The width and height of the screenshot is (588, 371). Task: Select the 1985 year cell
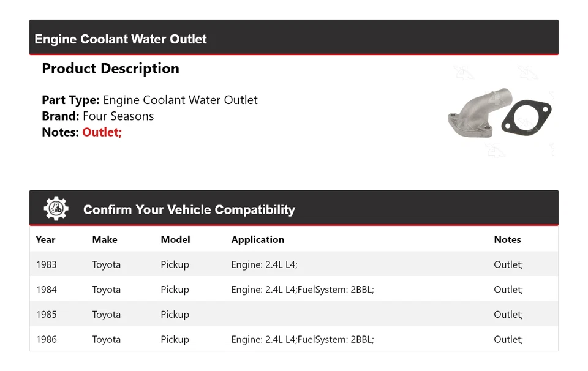[46, 315]
